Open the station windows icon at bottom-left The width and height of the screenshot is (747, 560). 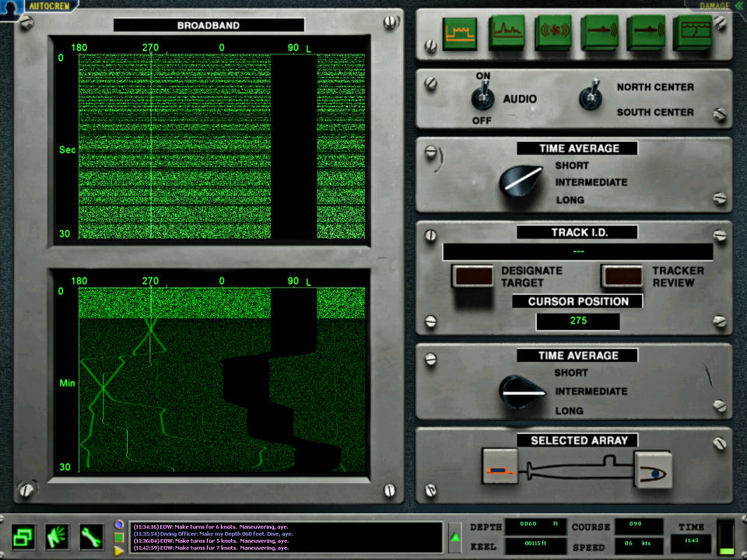(x=23, y=536)
